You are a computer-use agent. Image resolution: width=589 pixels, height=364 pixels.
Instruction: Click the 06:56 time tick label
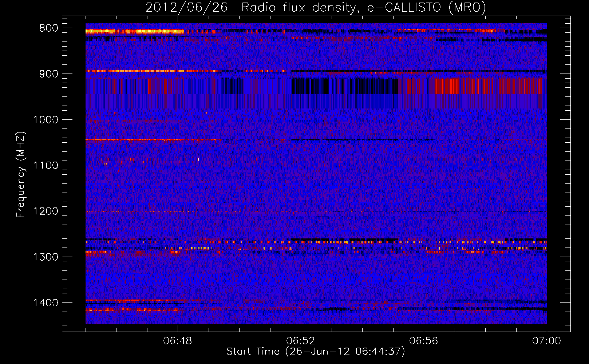click(x=424, y=341)
